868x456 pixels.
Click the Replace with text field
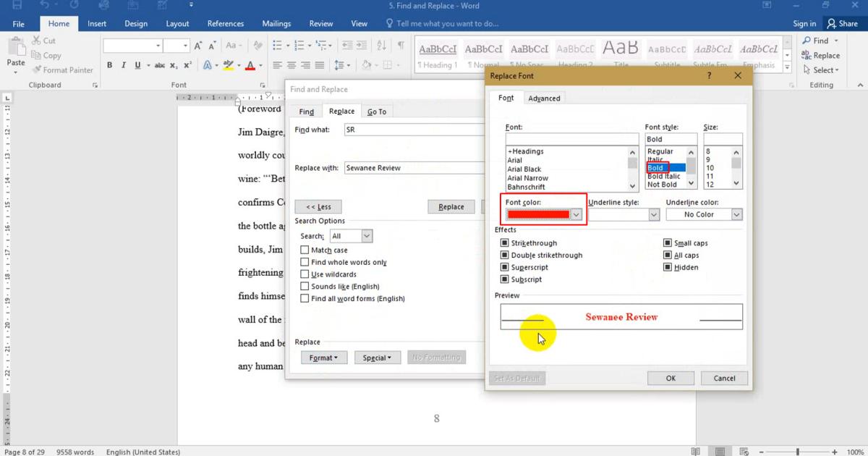click(x=414, y=168)
